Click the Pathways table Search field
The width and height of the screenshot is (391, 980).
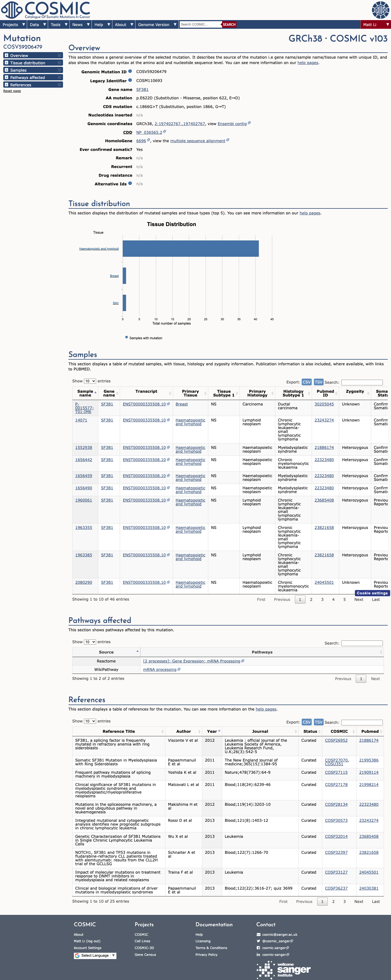click(x=362, y=643)
